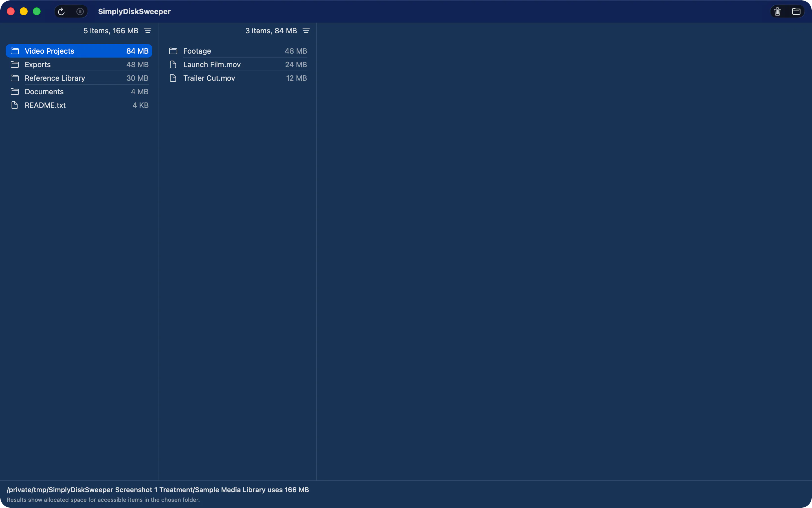The height and width of the screenshot is (508, 812).
Task: Click the 4 KB size of README.txt
Action: [141, 105]
